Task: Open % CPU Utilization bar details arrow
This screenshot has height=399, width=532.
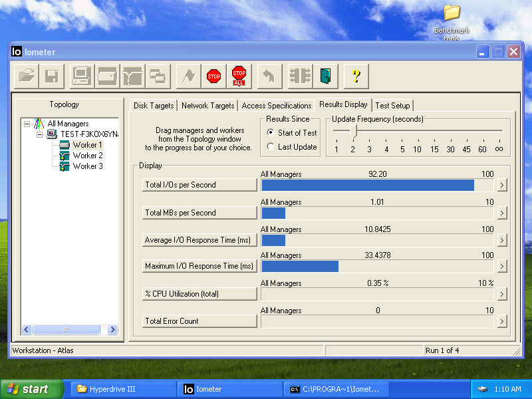Action: [x=502, y=294]
